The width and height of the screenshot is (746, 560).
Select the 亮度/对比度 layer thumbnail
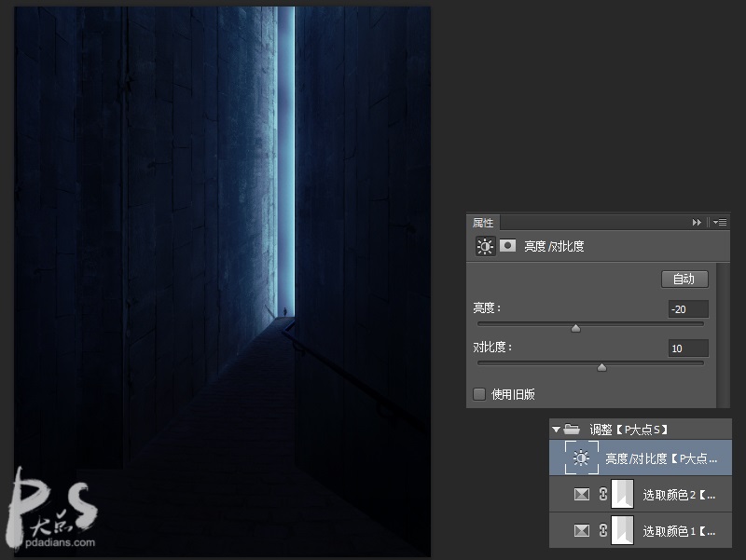[x=581, y=458]
